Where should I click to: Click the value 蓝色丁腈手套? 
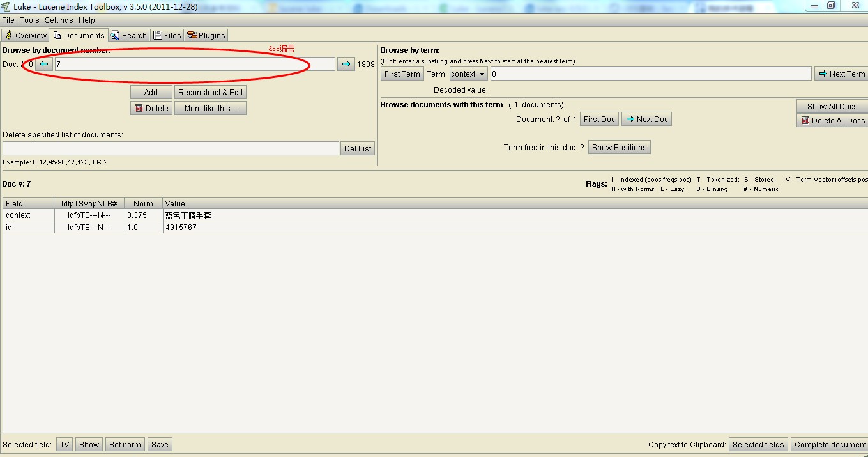coord(188,215)
